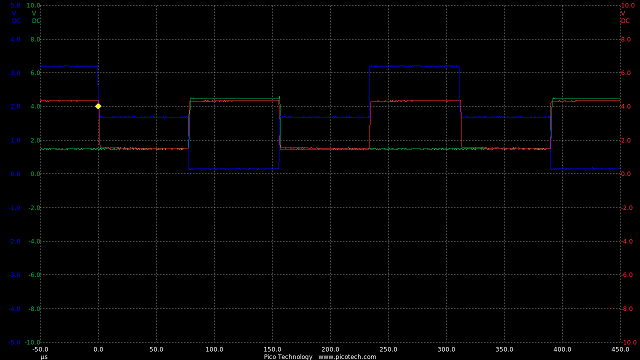Click the µs time unit label
Viewport: 640px width, 360px height.
point(44,357)
